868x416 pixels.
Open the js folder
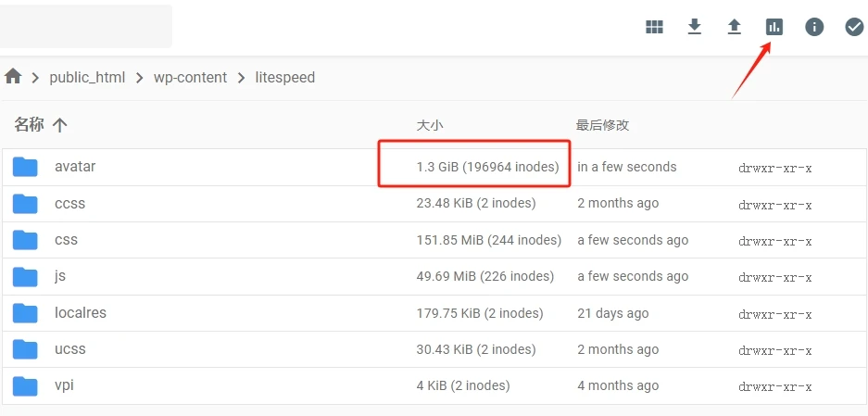coord(60,276)
